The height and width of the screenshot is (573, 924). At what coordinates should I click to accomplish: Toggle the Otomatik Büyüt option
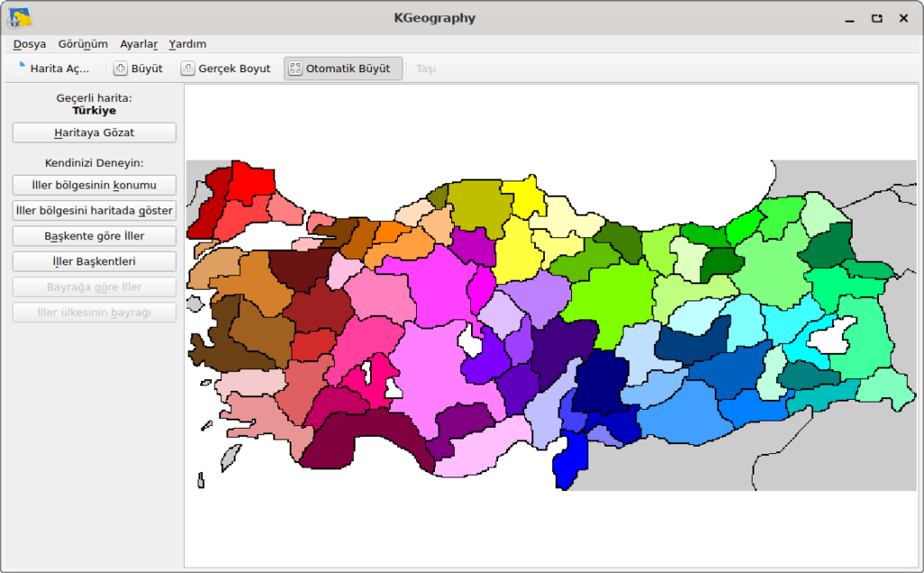pos(343,69)
